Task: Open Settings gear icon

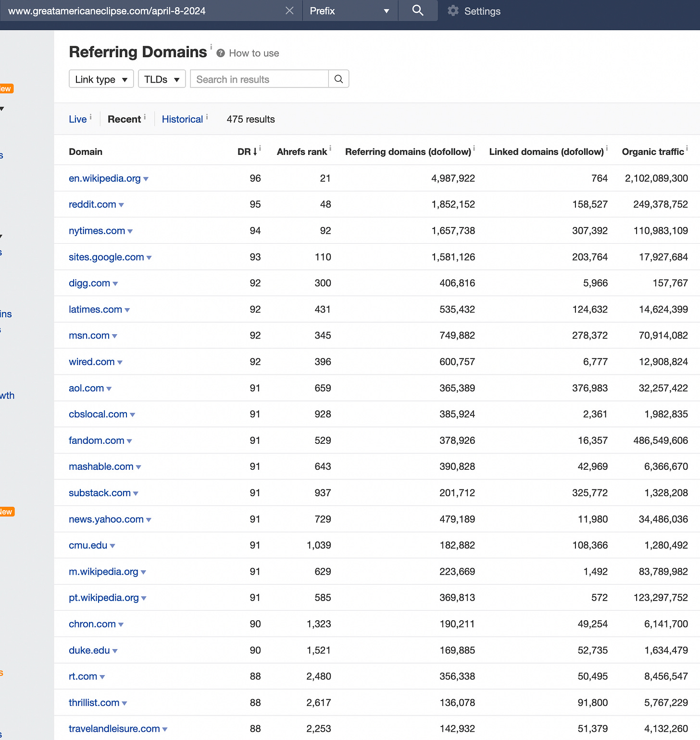Action: pos(453,11)
